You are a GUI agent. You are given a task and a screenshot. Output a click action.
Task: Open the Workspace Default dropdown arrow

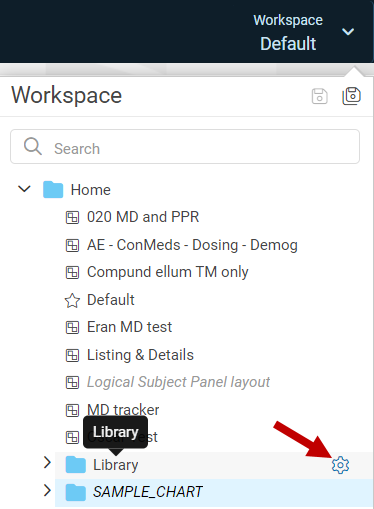348,32
